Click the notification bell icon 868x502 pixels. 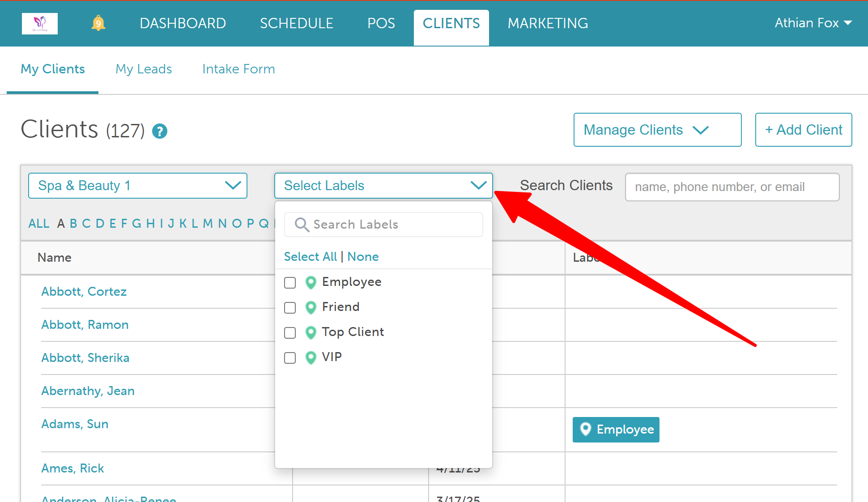click(x=98, y=23)
